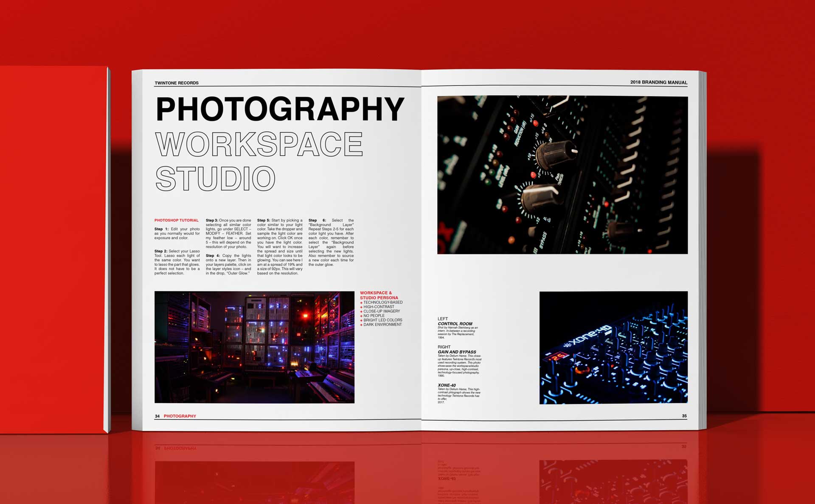Select the PHOTOGRAPHY bold headline
The height and width of the screenshot is (504, 815).
tap(280, 109)
